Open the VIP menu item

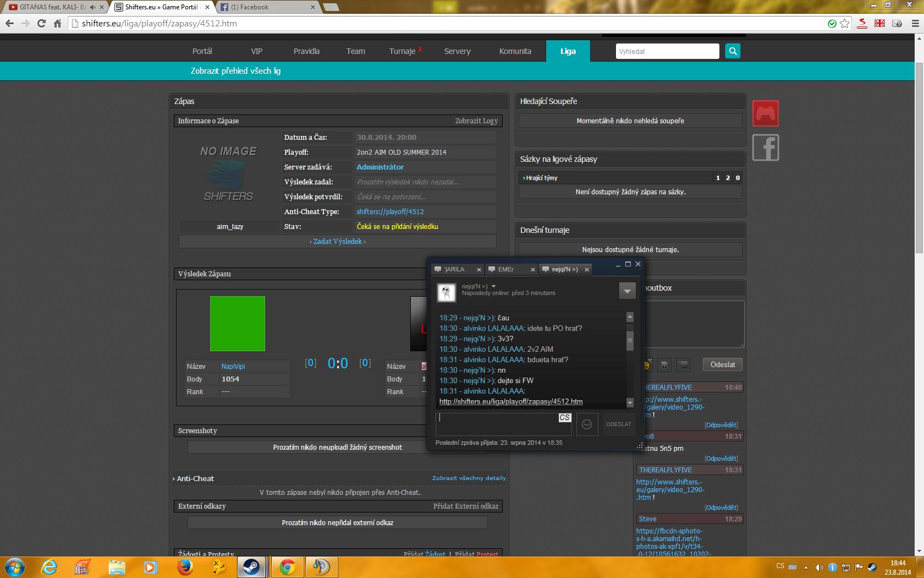pos(257,51)
